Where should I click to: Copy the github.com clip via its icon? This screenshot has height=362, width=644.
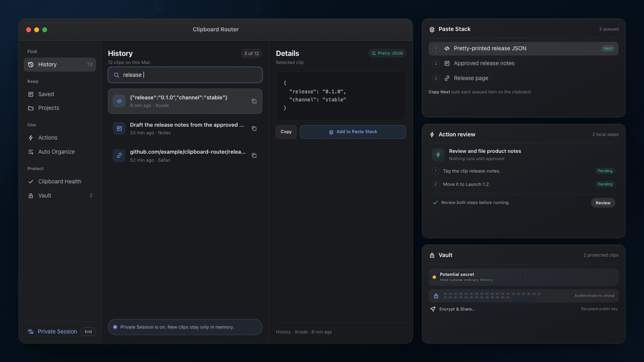[x=254, y=156]
